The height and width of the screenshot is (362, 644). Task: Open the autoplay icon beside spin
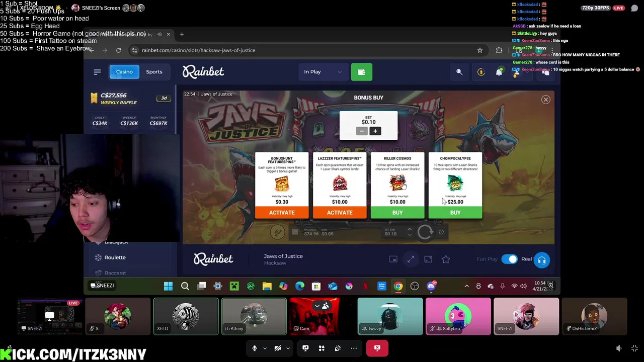click(x=441, y=232)
